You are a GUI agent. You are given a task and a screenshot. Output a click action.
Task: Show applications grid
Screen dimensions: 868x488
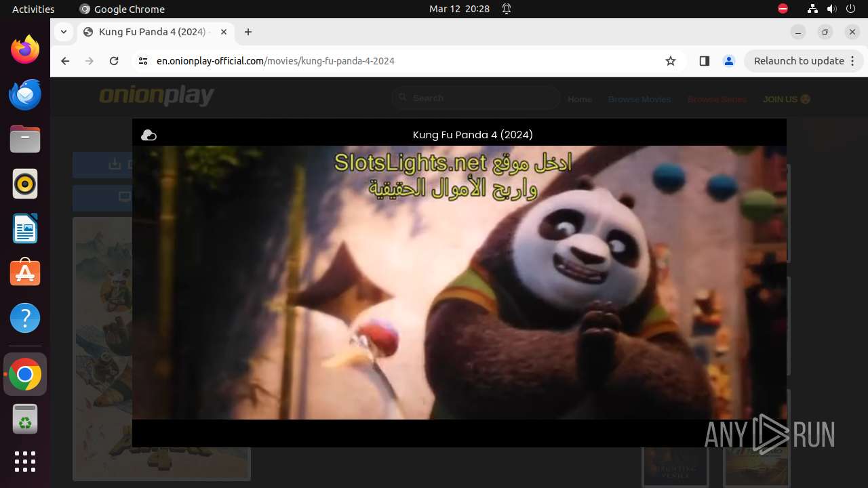coord(25,462)
